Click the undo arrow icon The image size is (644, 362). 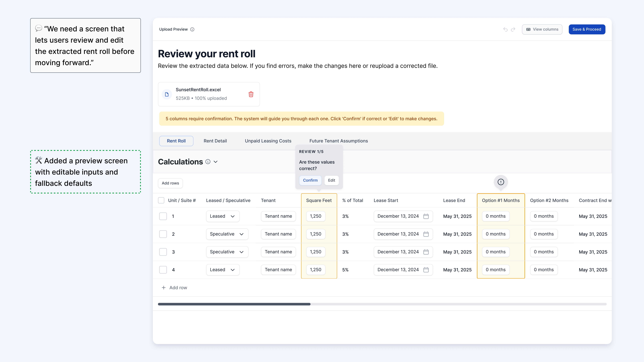(x=505, y=29)
